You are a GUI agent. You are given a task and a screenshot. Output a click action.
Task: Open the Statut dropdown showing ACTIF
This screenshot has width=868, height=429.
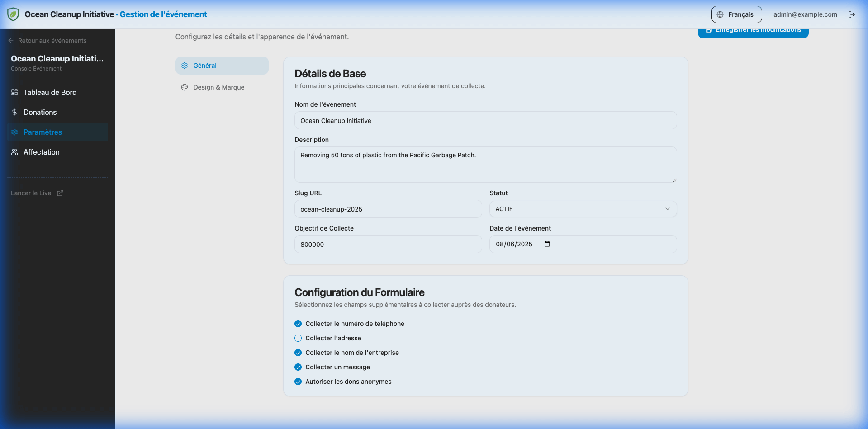583,209
